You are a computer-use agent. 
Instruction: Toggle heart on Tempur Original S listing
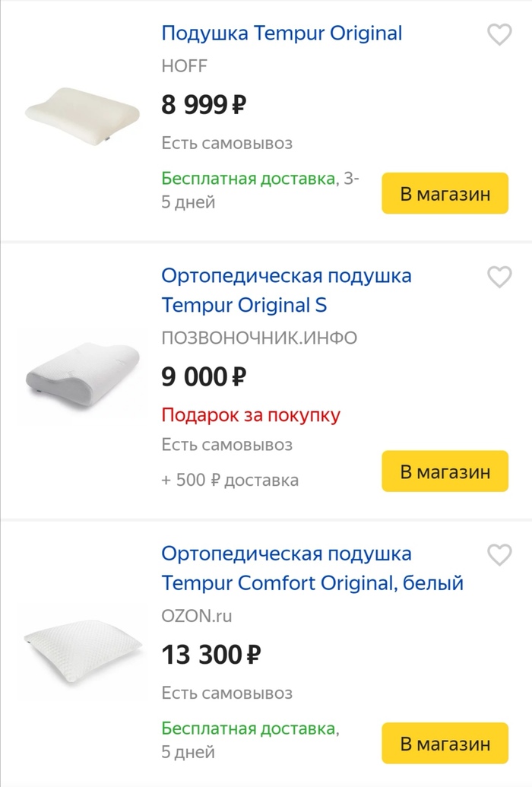[499, 278]
